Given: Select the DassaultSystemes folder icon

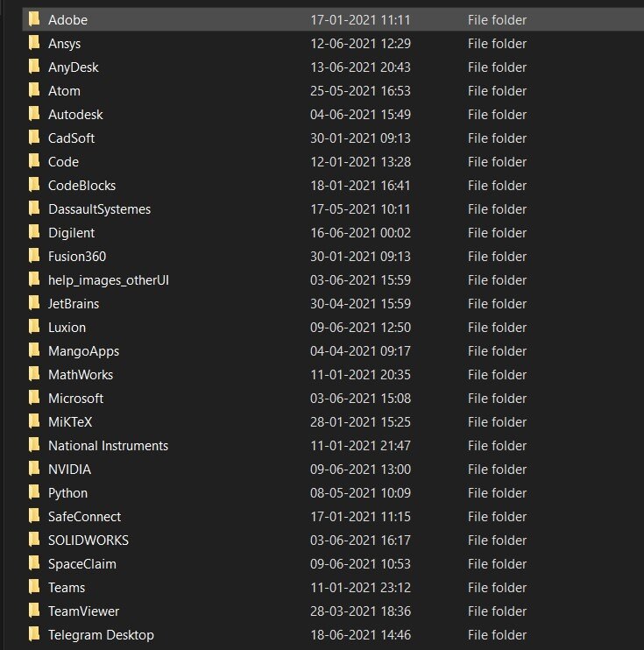Looking at the screenshot, I should [34, 208].
